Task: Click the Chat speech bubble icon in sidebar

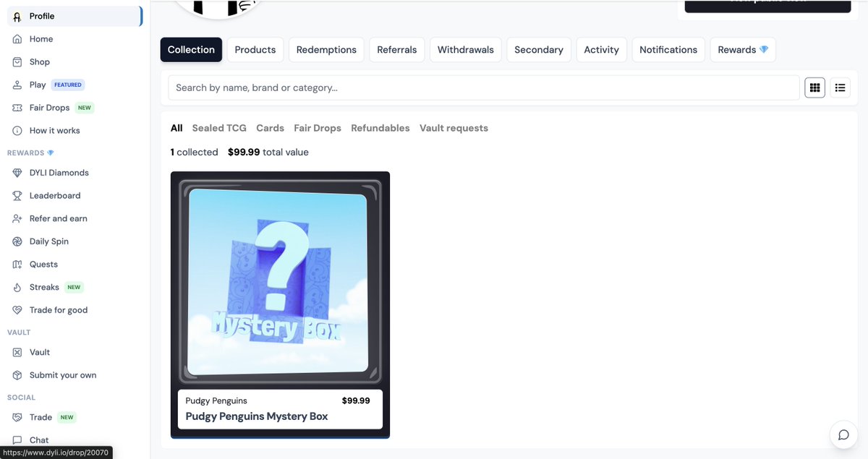Action: (17, 440)
